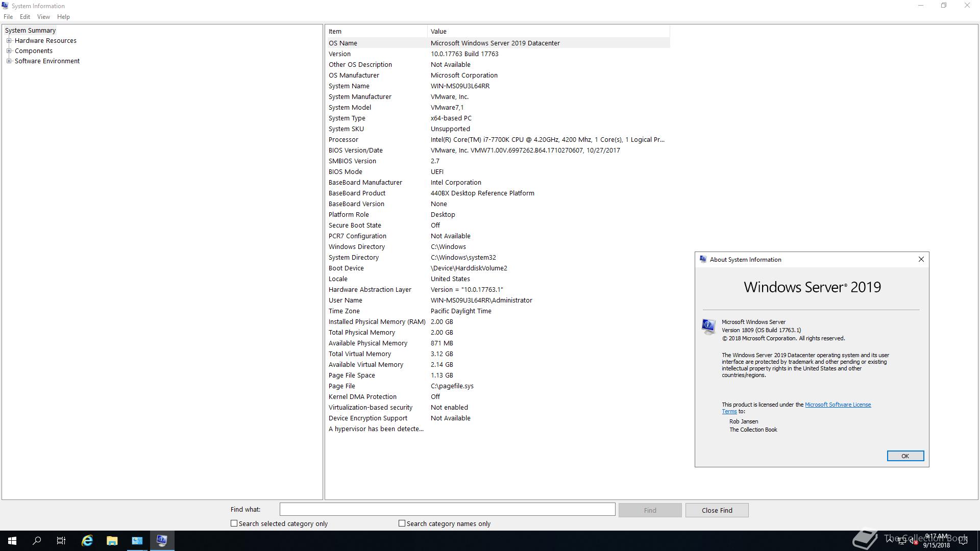Select the Secure Boot State row
This screenshot has width=980, height=551.
click(x=498, y=225)
